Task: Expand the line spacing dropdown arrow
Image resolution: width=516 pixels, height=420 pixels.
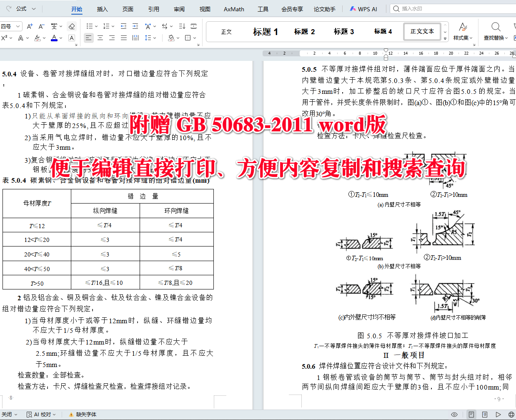Action: [155, 38]
